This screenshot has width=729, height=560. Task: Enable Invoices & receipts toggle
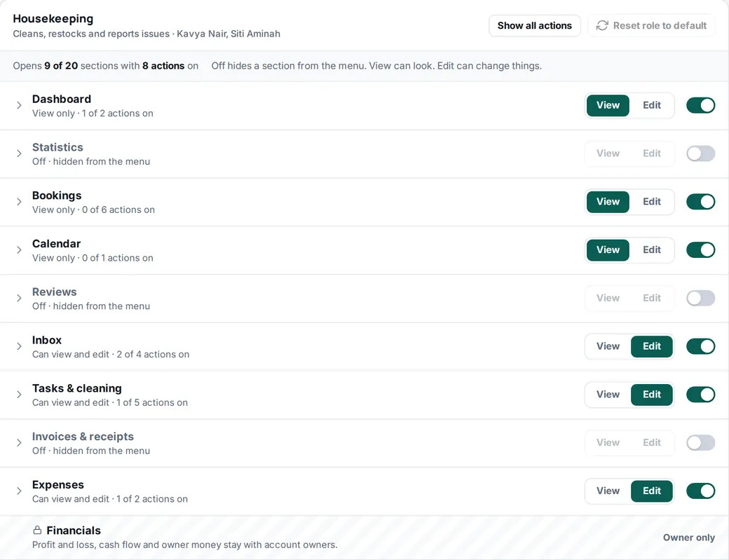pos(701,442)
